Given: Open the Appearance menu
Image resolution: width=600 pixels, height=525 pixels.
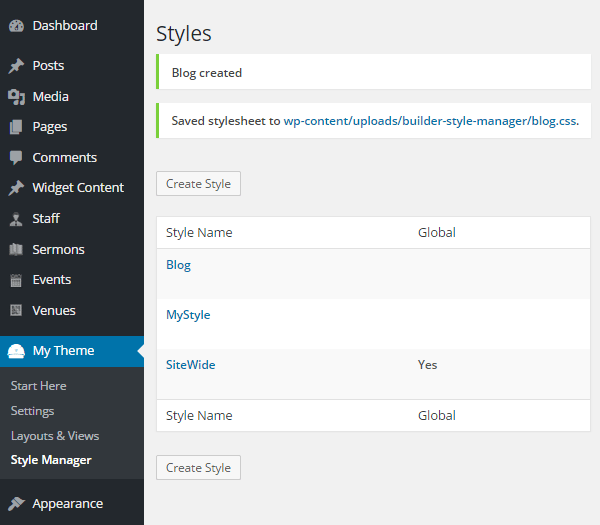Looking at the screenshot, I should pyautogui.click(x=72, y=504).
